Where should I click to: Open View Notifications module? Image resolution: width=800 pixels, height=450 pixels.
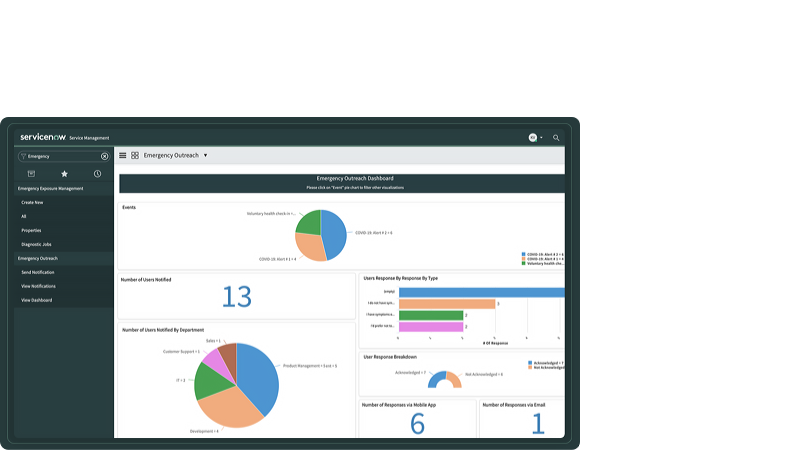point(38,286)
